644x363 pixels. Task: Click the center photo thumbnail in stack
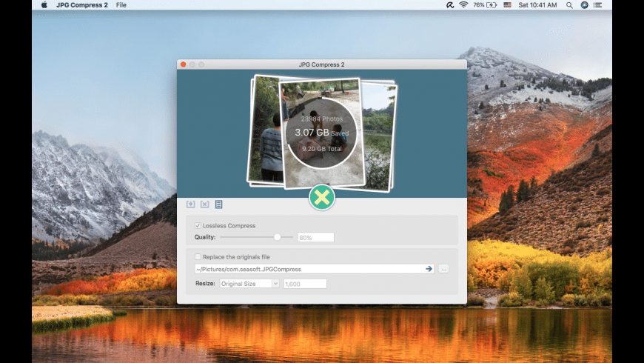[321, 133]
